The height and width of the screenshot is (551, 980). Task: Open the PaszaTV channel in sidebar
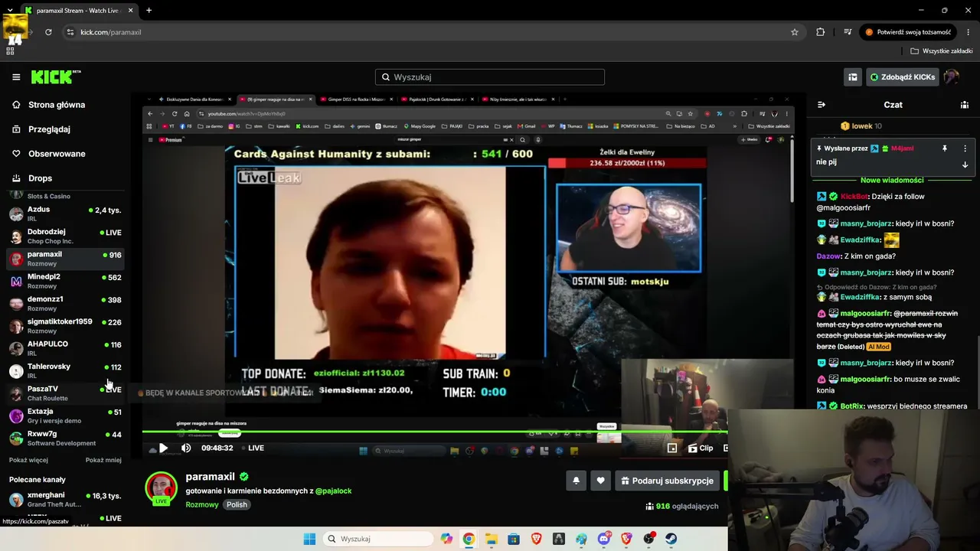coord(65,393)
